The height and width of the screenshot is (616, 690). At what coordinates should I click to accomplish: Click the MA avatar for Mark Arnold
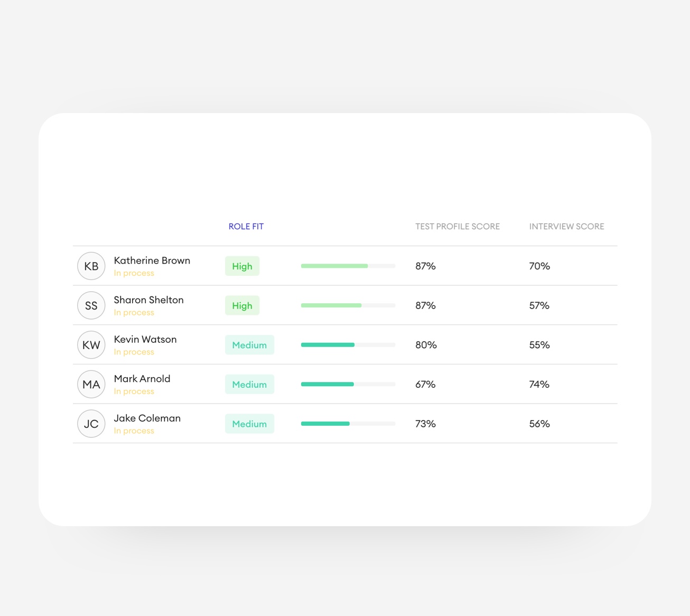click(91, 385)
